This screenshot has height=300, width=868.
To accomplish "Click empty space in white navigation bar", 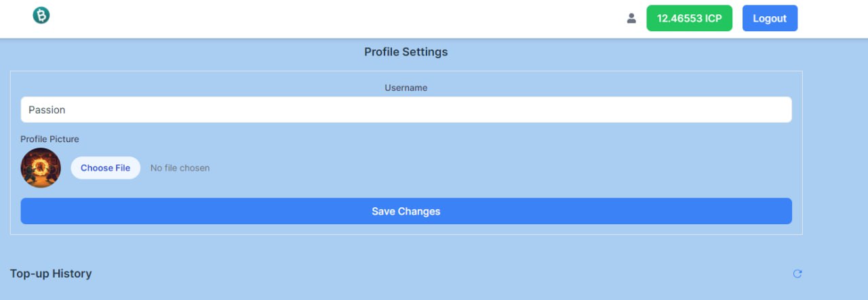I will (x=339, y=18).
